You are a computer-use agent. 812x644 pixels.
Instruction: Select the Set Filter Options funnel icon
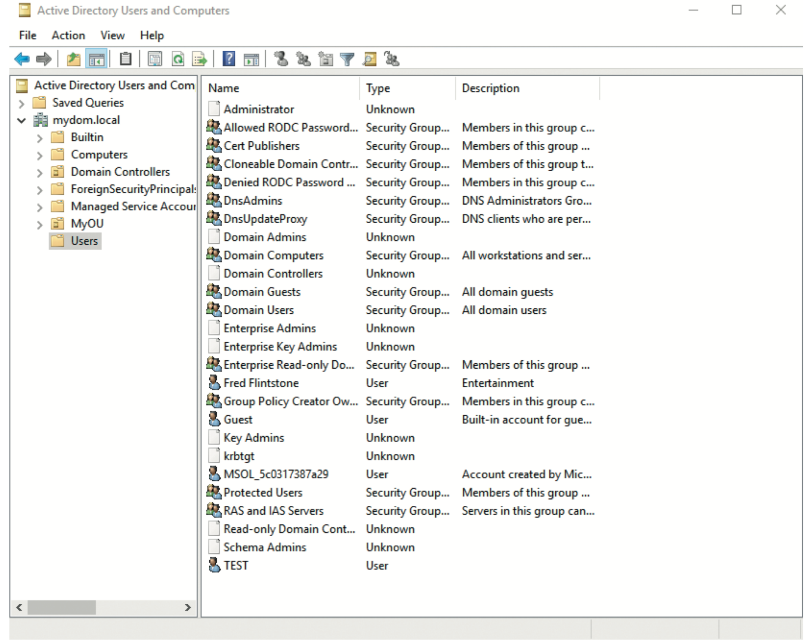point(347,59)
